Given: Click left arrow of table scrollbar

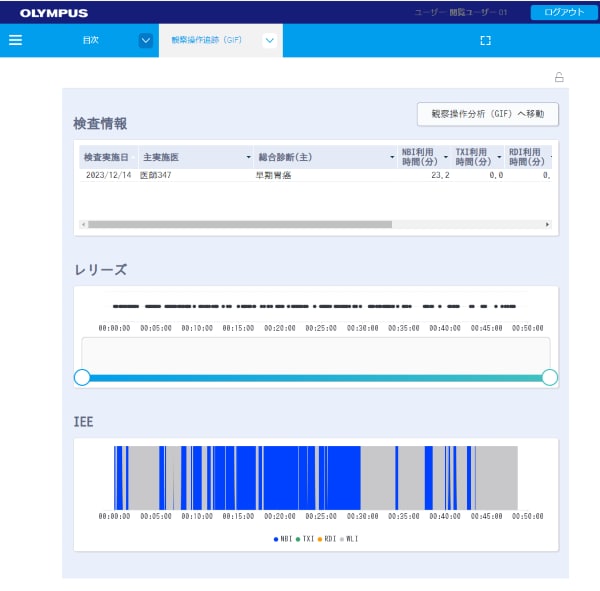Looking at the screenshot, I should pyautogui.click(x=83, y=224).
